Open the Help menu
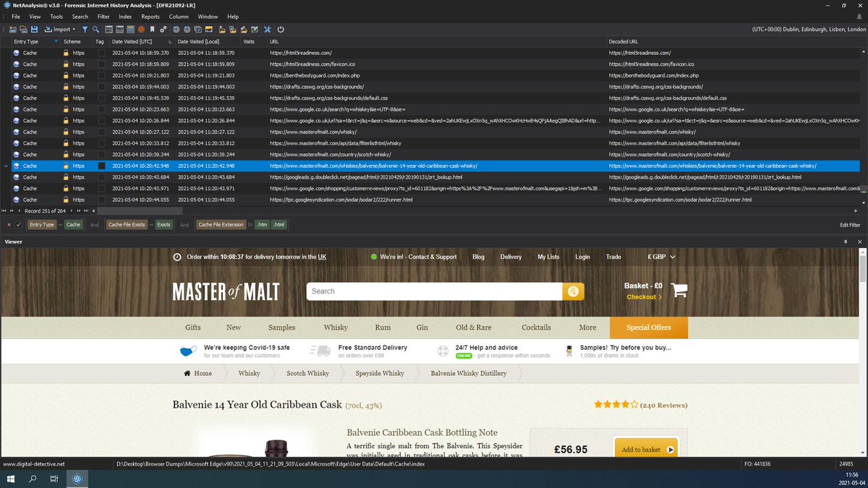The width and height of the screenshot is (868, 488). pos(233,16)
